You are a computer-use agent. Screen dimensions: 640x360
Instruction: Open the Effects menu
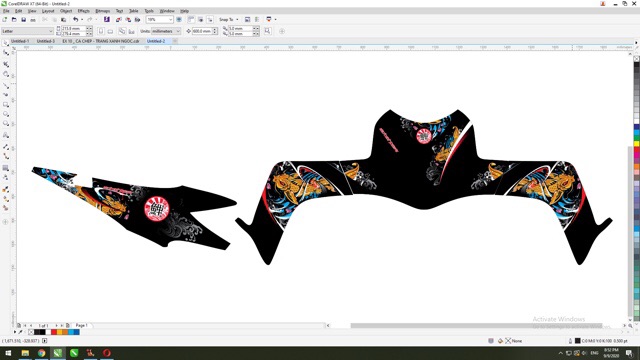coord(83,11)
